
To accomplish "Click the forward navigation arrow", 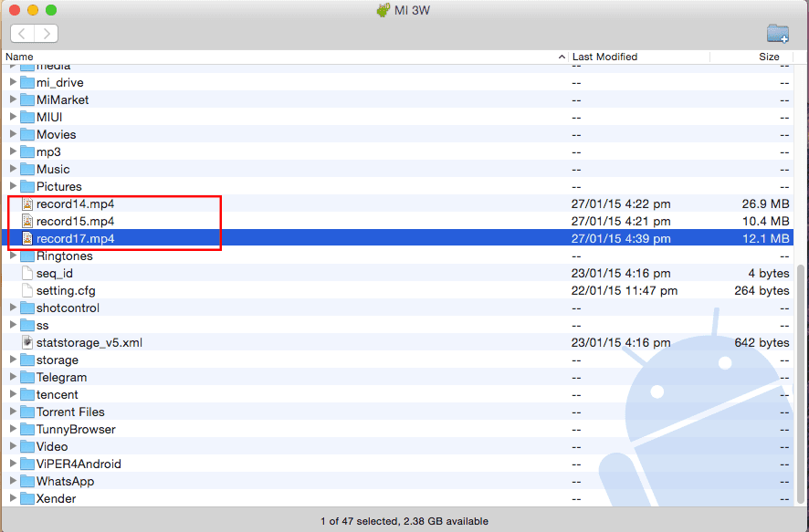I will [x=46, y=34].
